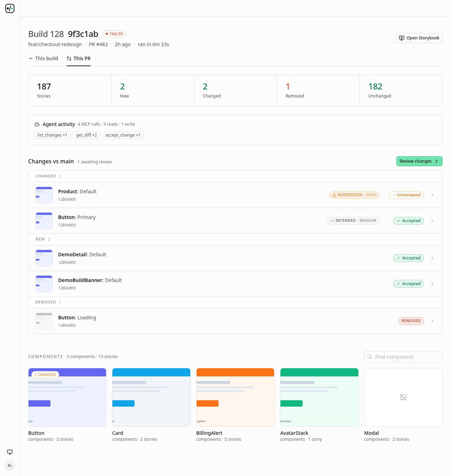Open the AvatarStack component thumbnail
Viewport: 451px width, 476px height.
(319, 397)
